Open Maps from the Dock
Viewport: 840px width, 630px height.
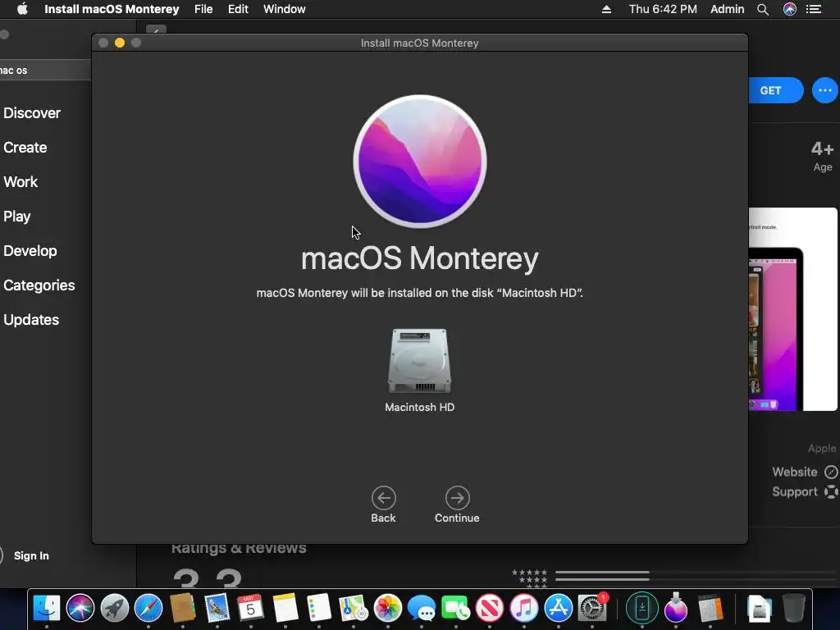click(x=353, y=608)
